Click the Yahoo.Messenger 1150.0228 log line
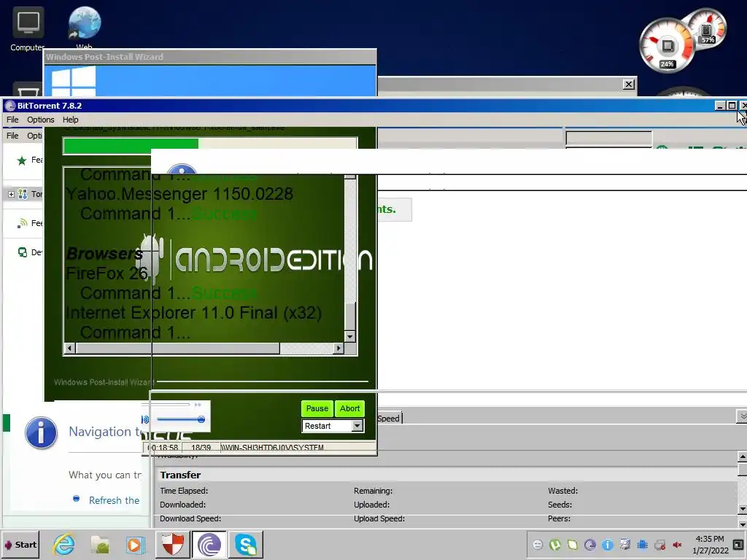This screenshot has width=747, height=560. click(x=179, y=194)
